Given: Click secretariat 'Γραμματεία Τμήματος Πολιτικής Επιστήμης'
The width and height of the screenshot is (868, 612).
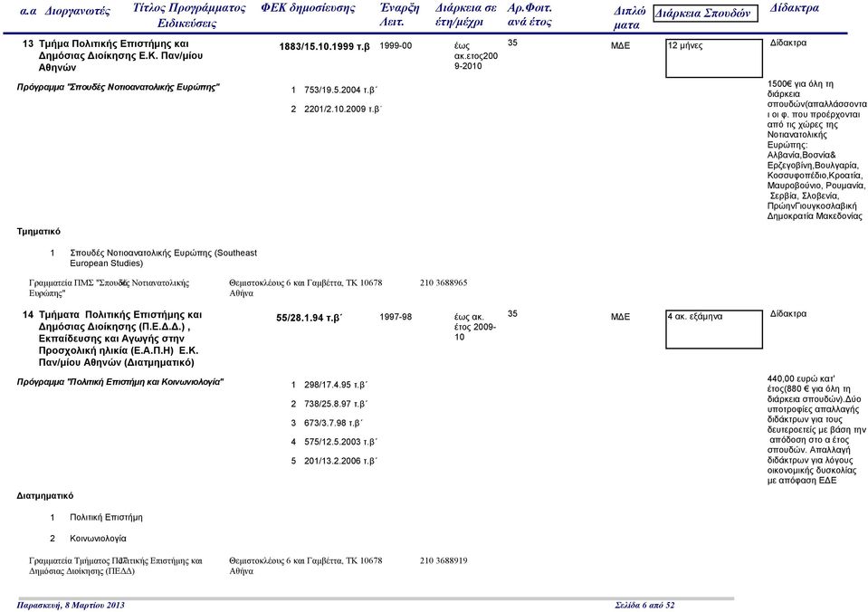Looking at the screenshot, I should (x=116, y=566).
